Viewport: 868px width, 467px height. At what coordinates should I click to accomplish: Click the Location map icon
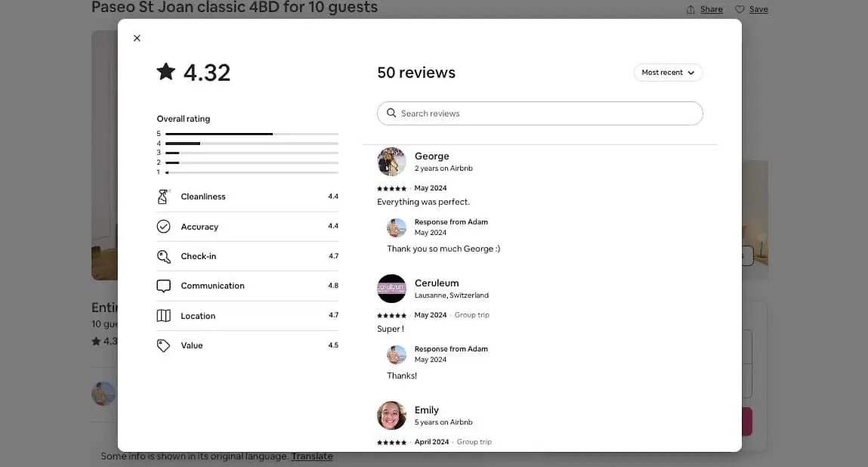[163, 315]
